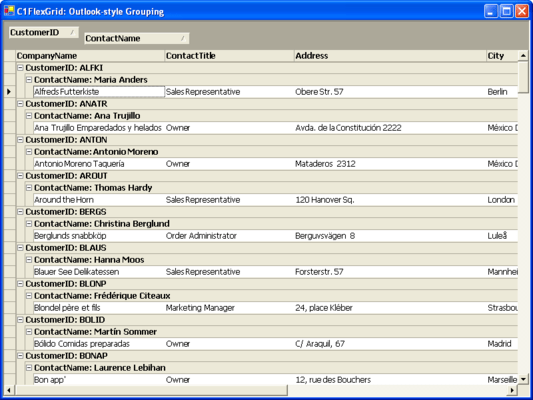Collapse the CustomerID: ANATR group
Screen dimensions: 533x400
pos(20,104)
